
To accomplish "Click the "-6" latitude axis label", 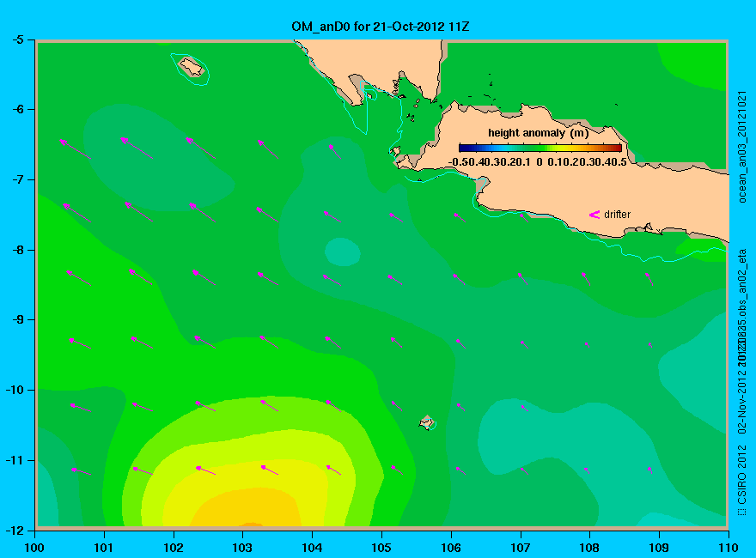I will coord(17,109).
